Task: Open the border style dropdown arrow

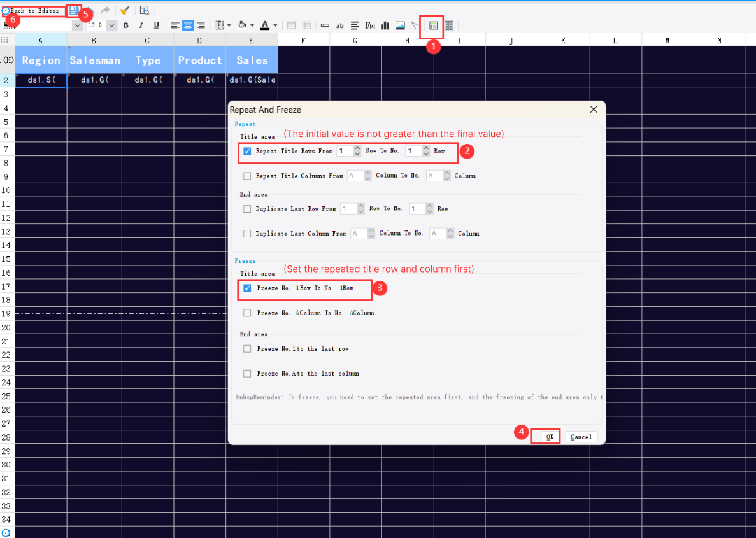Action: (231, 25)
